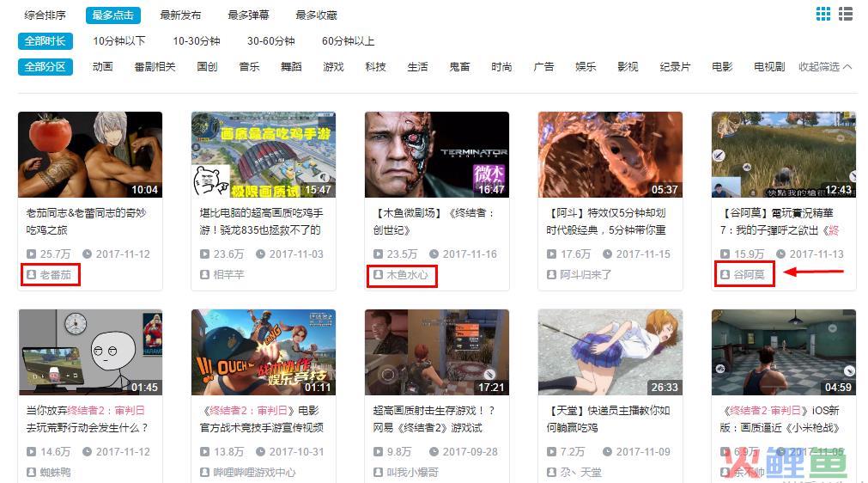The width and height of the screenshot is (868, 483).
Task: Open title 【谷阿莫】電玩實況精華7
Action: tap(780, 222)
